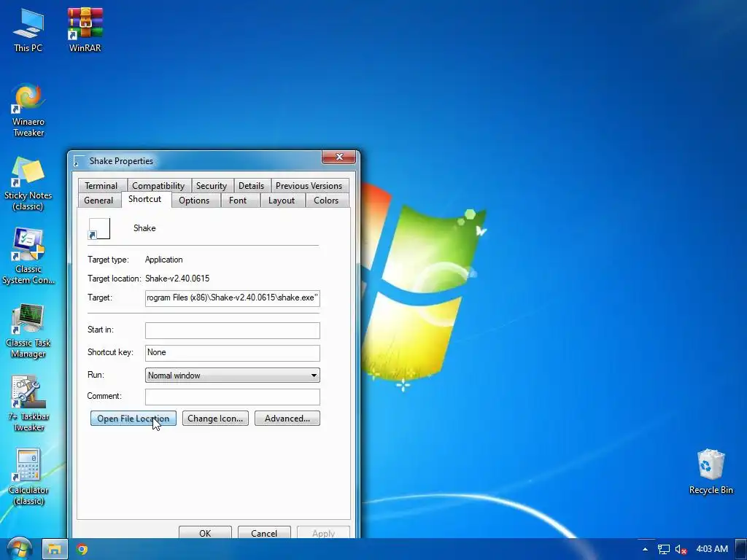
Task: Launch Chrome from the taskbar
Action: coord(82,549)
